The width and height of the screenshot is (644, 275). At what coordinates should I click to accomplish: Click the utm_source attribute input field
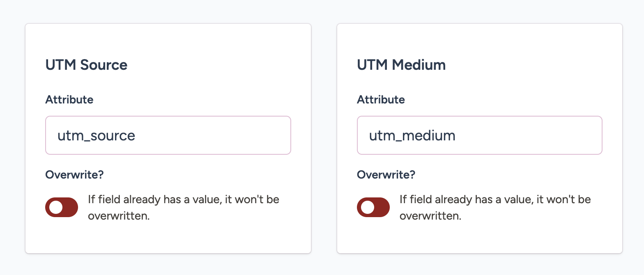tap(168, 135)
